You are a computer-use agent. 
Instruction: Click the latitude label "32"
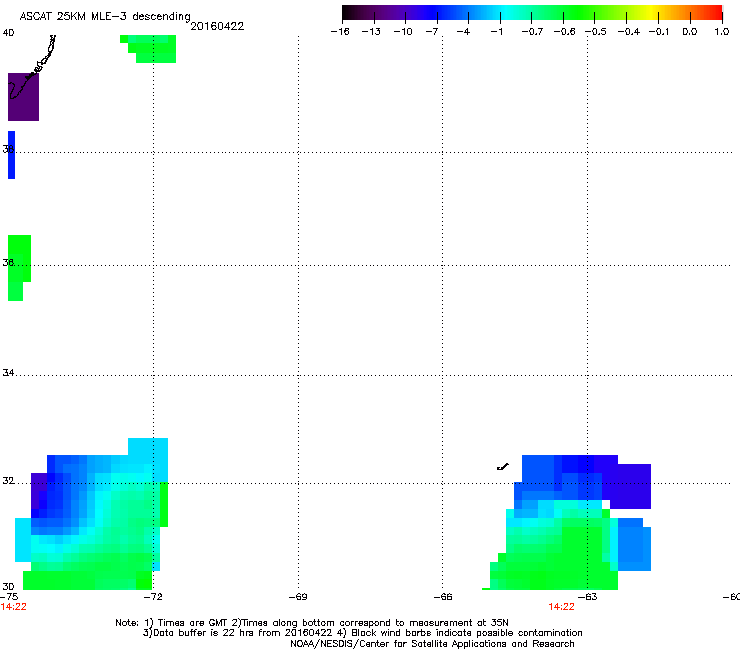8,481
